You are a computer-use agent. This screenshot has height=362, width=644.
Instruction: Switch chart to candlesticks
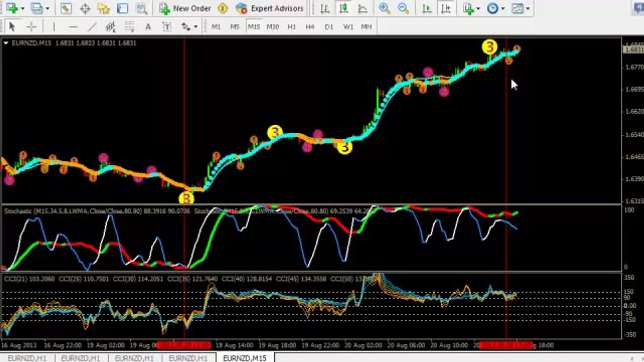point(344,8)
